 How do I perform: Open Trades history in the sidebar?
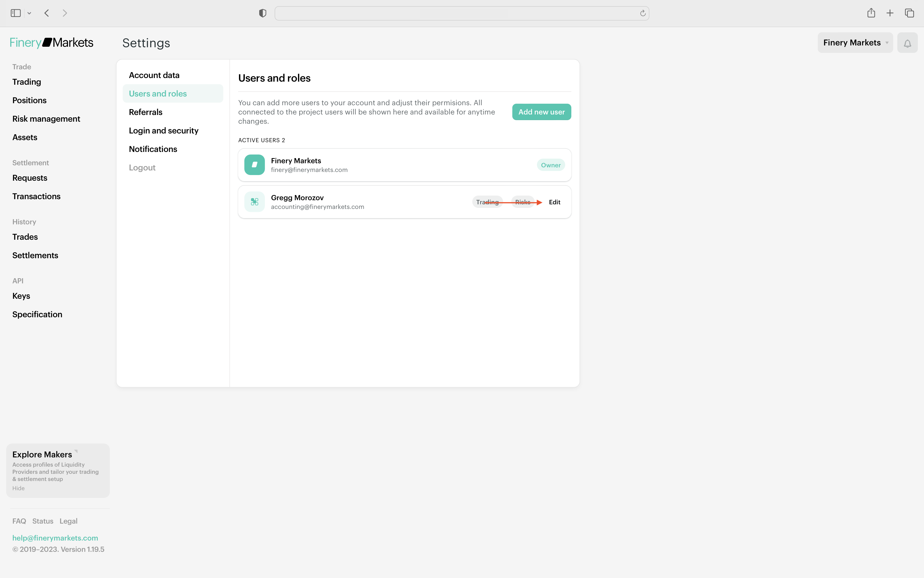pos(25,237)
